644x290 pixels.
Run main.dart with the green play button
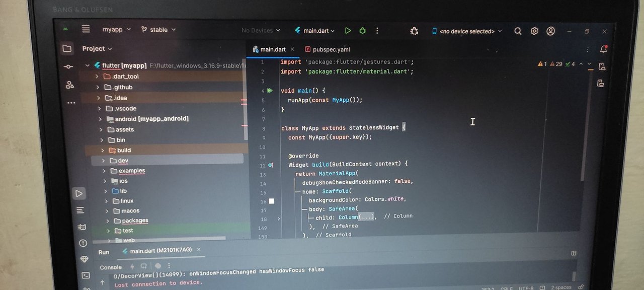(x=348, y=31)
